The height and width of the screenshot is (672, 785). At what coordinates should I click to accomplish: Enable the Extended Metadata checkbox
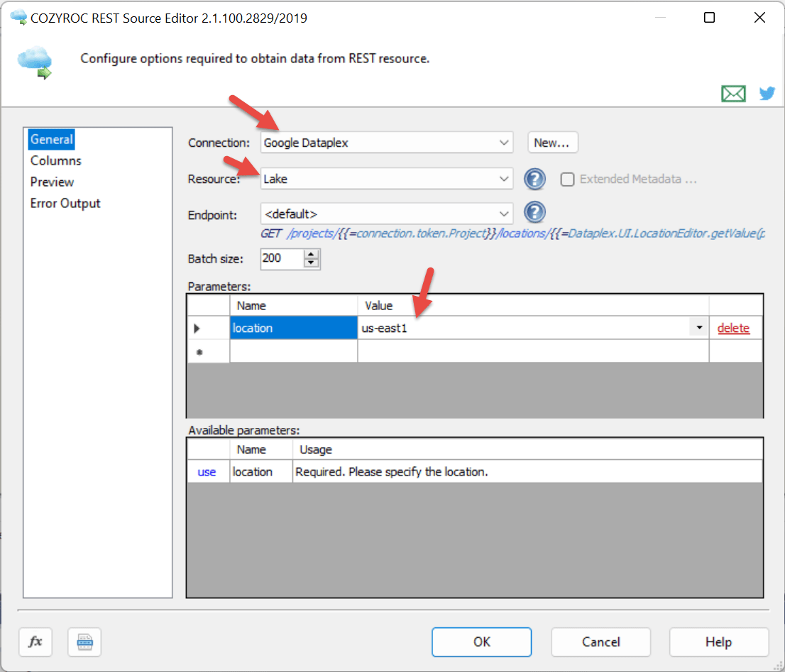click(567, 179)
